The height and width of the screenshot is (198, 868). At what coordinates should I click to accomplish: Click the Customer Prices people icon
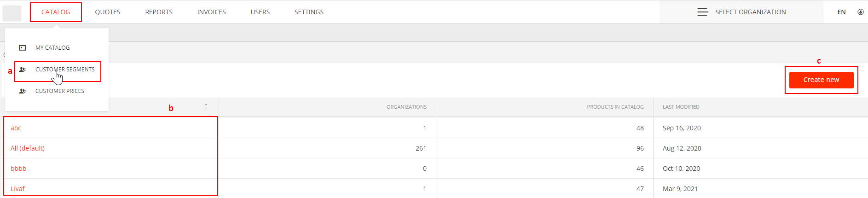[x=22, y=91]
